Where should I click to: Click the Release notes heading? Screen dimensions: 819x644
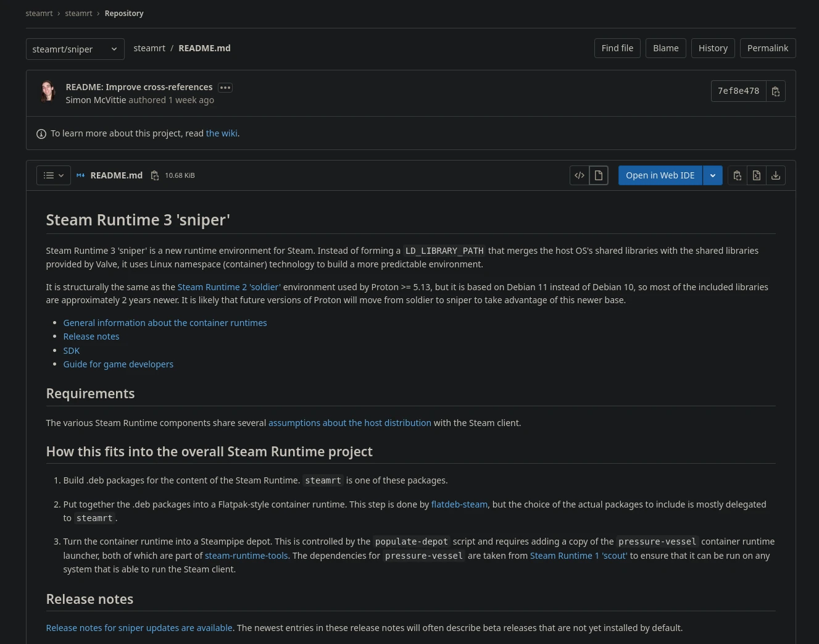[x=89, y=599]
